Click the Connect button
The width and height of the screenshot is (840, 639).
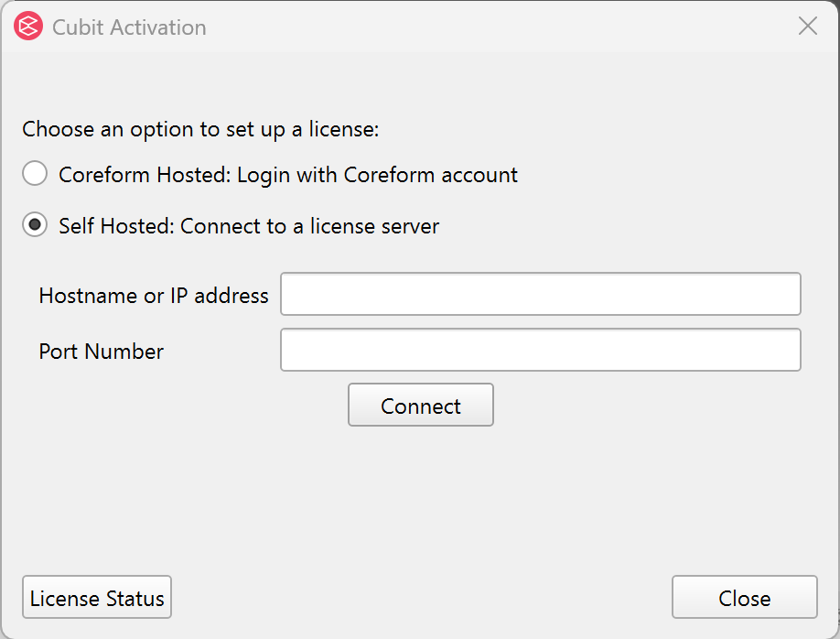click(x=421, y=405)
